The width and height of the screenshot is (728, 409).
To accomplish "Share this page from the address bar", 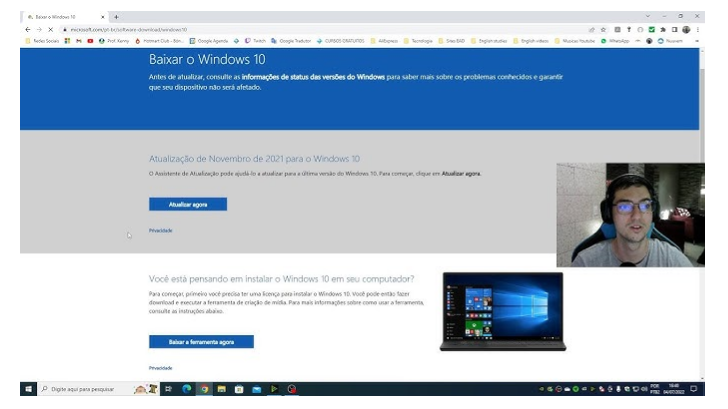I will pyautogui.click(x=592, y=30).
